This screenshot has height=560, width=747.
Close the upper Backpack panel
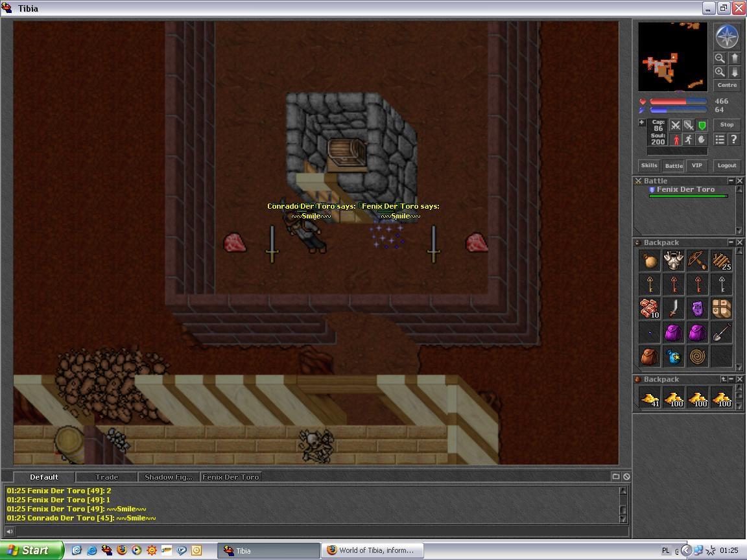pos(740,242)
